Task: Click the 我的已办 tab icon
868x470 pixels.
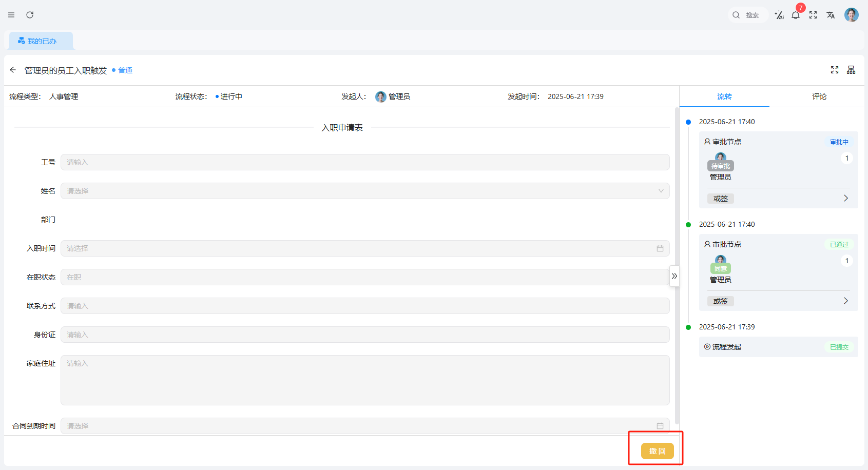Action: (22, 41)
